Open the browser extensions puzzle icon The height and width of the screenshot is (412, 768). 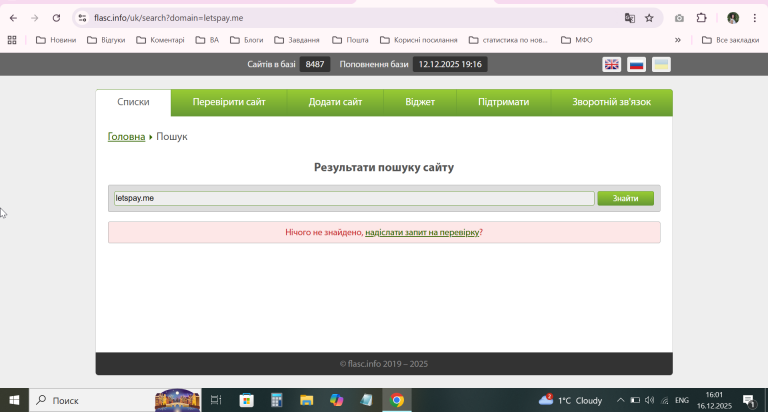(x=701, y=18)
